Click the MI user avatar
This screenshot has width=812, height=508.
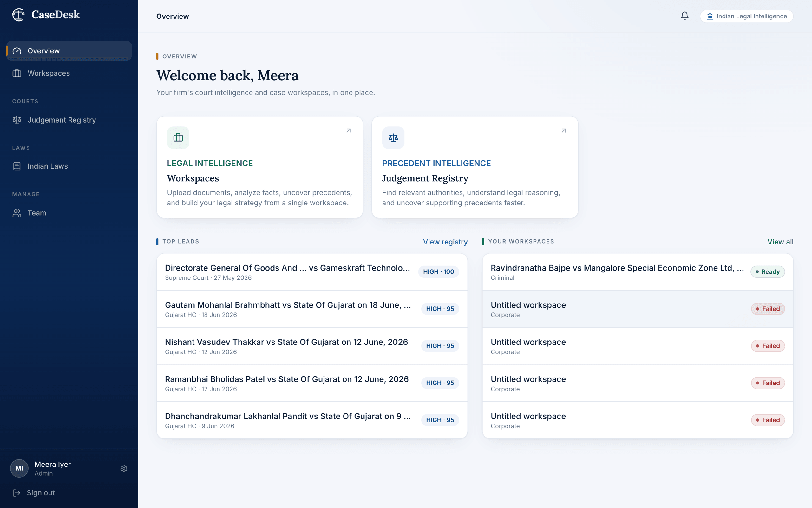[x=19, y=468]
